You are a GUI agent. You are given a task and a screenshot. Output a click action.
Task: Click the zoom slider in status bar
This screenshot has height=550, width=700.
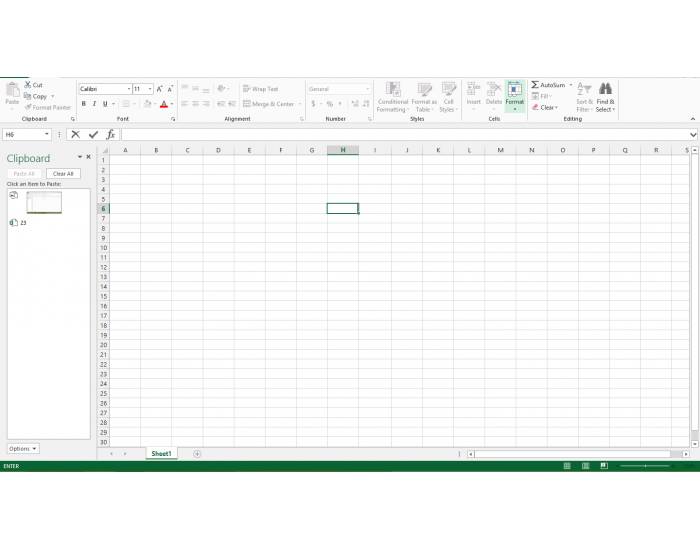(646, 466)
